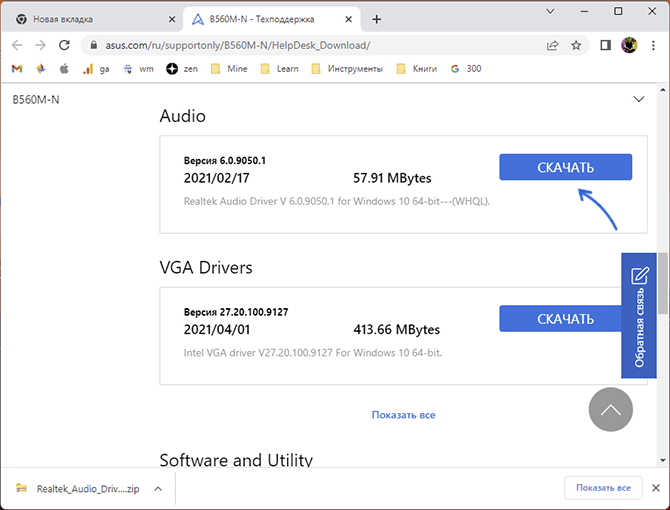
Task: Open a new tab with plus button
Action: pyautogui.click(x=377, y=19)
